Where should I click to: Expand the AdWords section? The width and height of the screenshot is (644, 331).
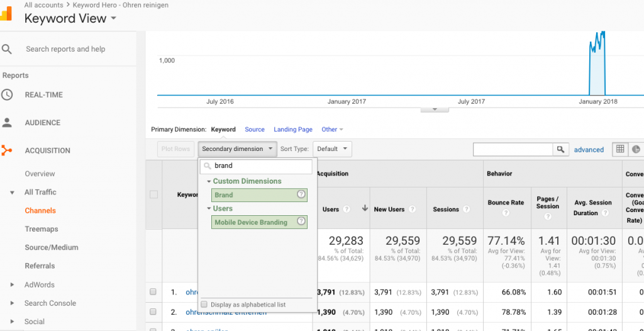pyautogui.click(x=12, y=284)
